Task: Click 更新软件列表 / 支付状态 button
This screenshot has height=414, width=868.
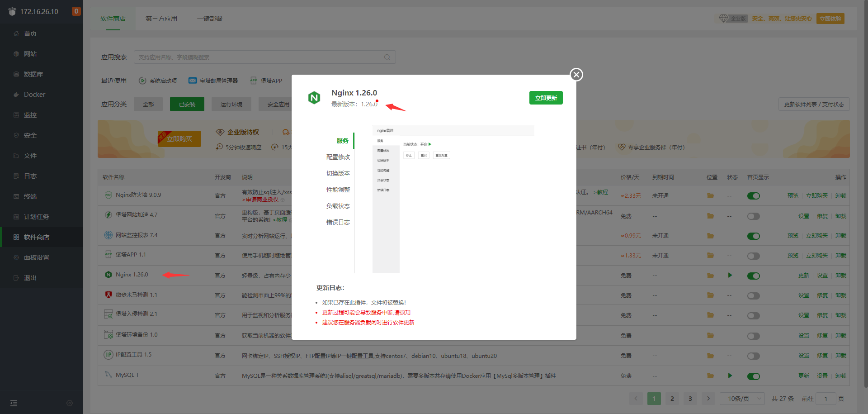Action: pos(814,104)
